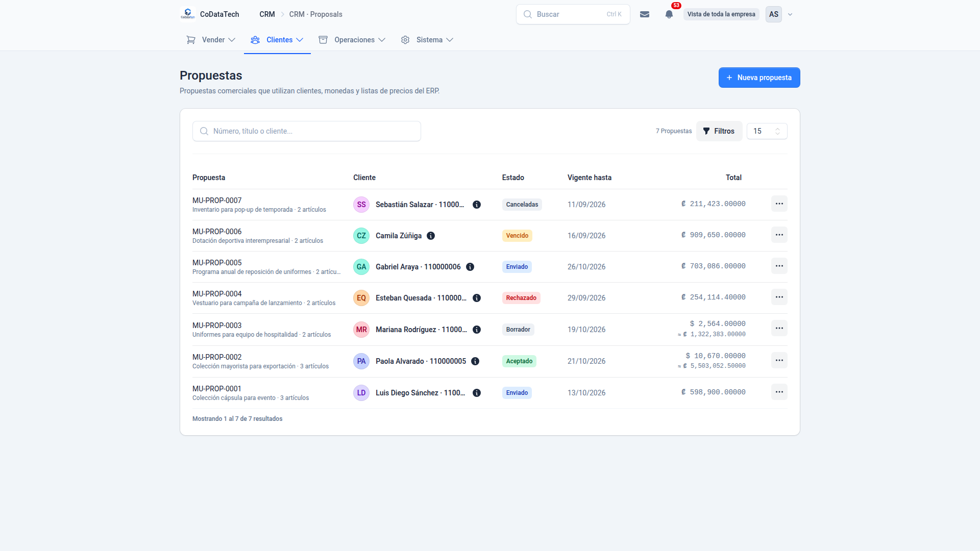Click Nueva propuesta button
Viewport: 980px width, 551px height.
tap(759, 78)
